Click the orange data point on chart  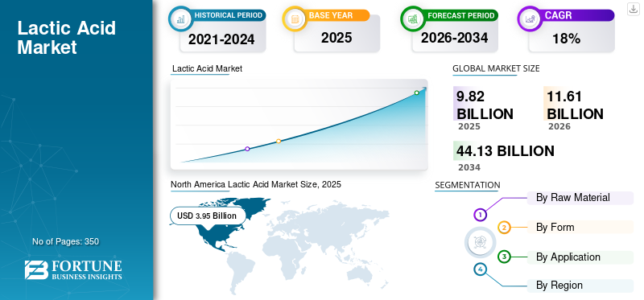(x=279, y=141)
